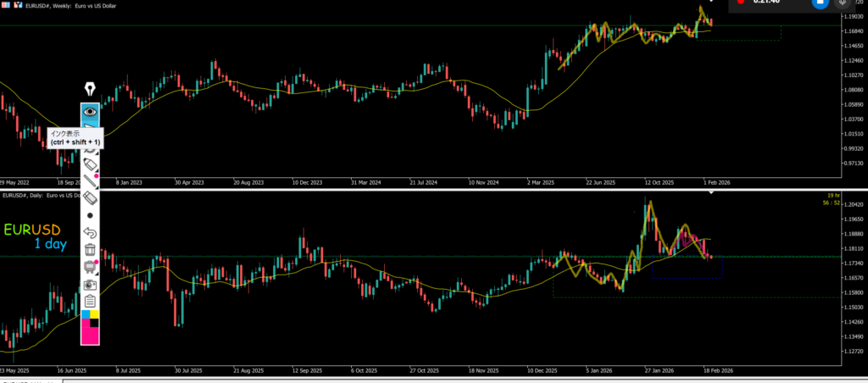This screenshot has height=383, width=868.
Task: Pick the yellow color swatch
Action: click(x=95, y=314)
